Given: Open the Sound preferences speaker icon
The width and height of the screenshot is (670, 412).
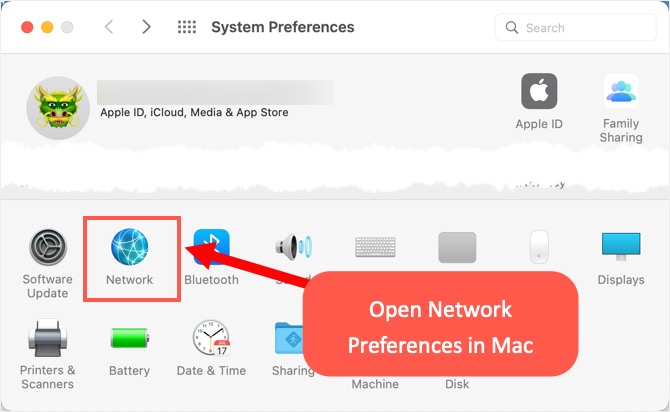Looking at the screenshot, I should click(294, 247).
